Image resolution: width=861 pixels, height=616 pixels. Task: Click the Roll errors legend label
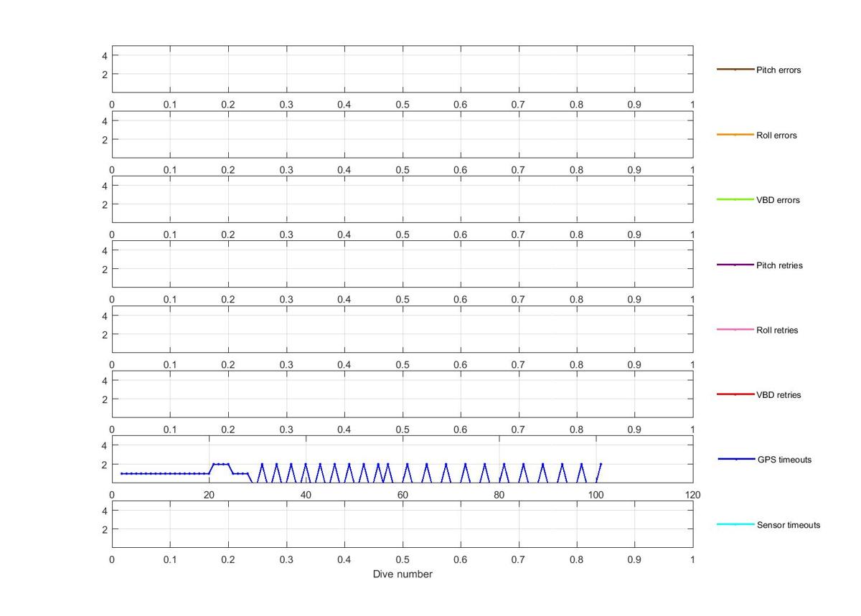tap(776, 136)
